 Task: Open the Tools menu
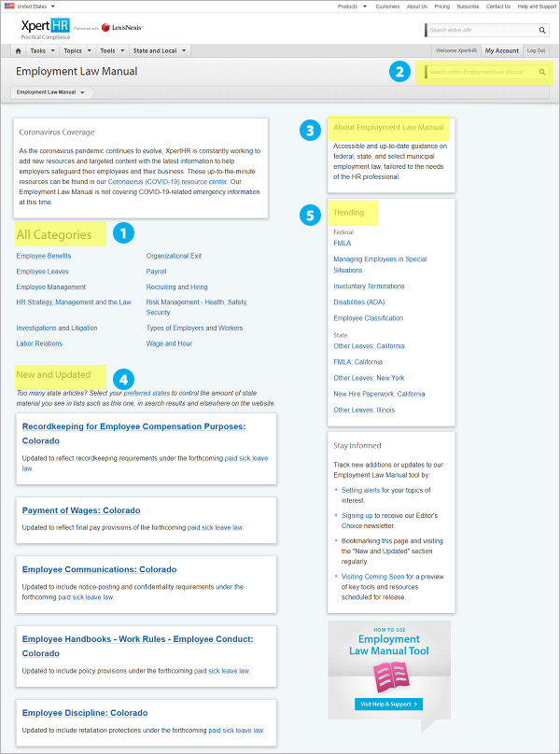[x=112, y=50]
